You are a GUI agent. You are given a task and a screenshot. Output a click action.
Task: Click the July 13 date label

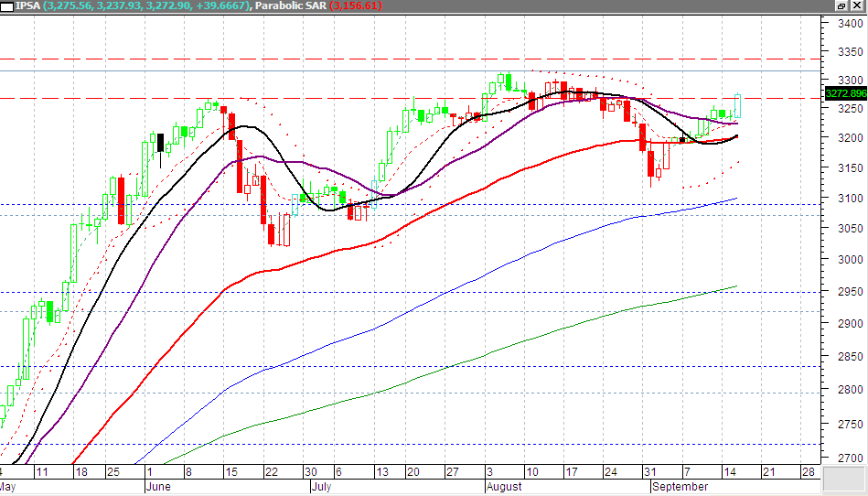[382, 472]
